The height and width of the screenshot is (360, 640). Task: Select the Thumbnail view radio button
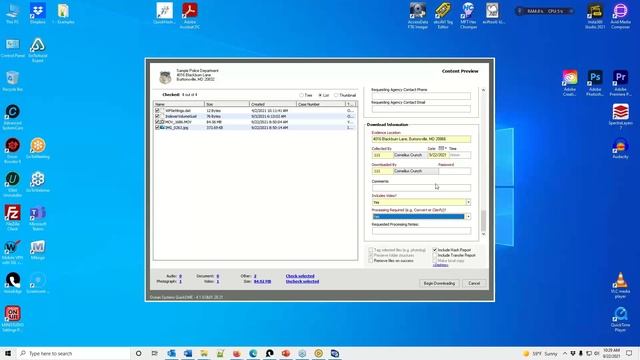(x=336, y=95)
